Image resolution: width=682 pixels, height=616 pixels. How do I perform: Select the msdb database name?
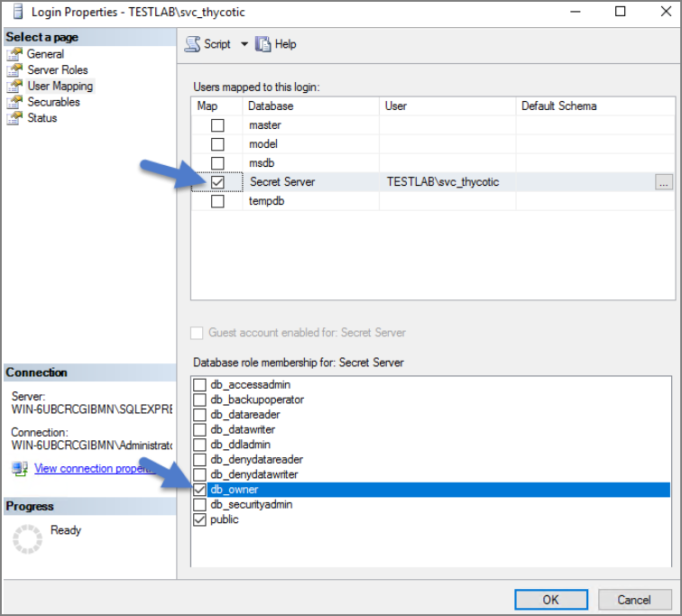point(262,163)
